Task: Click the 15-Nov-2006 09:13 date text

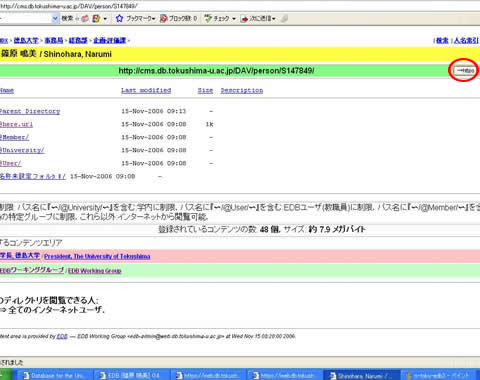Action: [153, 111]
